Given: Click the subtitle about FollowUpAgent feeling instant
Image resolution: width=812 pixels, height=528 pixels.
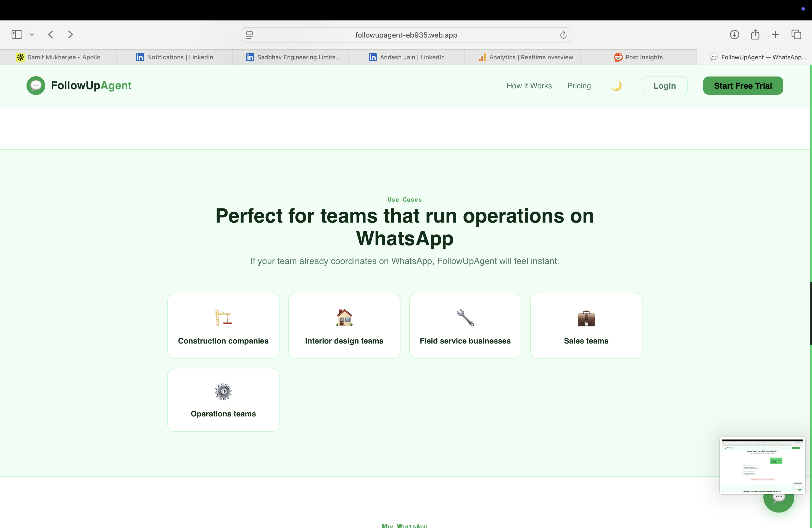Looking at the screenshot, I should (405, 261).
